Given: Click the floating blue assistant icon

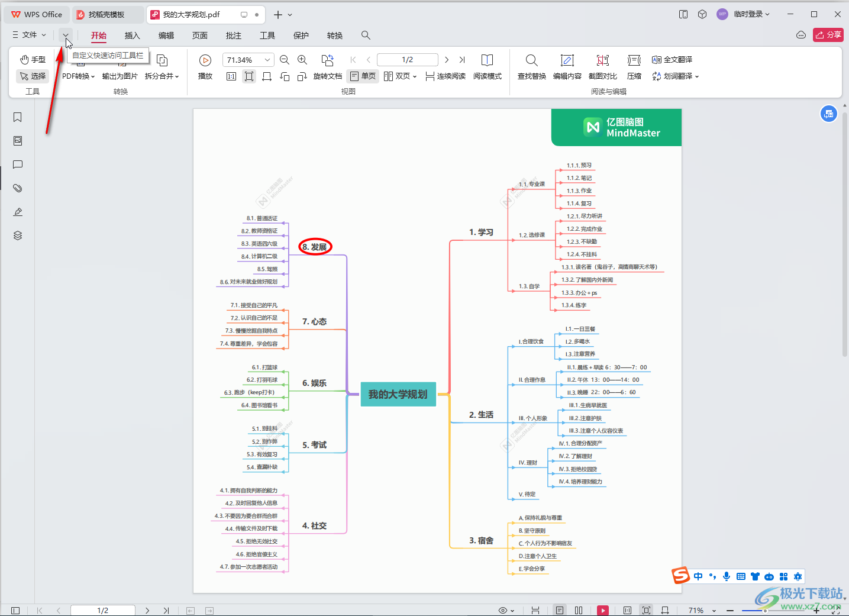Looking at the screenshot, I should (x=828, y=114).
